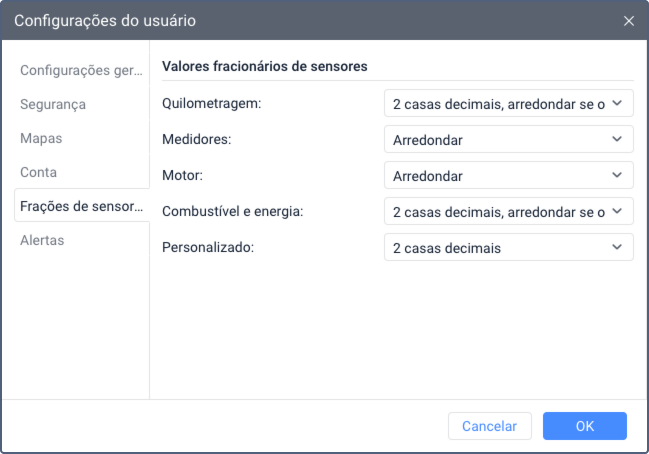Go to the Mapas settings tab

click(x=41, y=138)
